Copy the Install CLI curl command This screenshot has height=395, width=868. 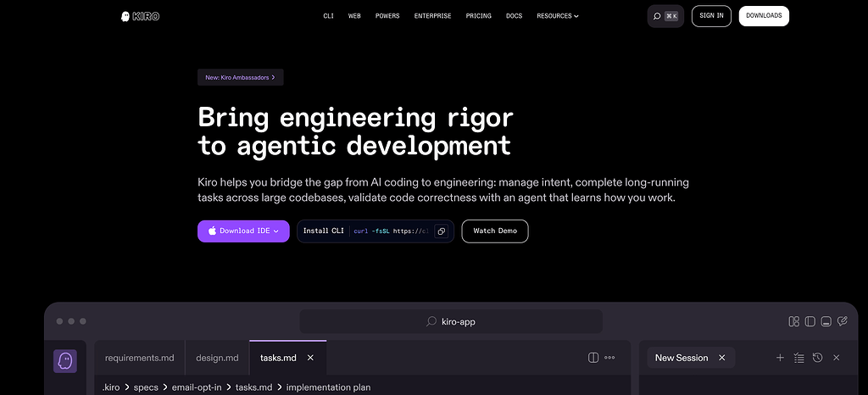tap(441, 231)
